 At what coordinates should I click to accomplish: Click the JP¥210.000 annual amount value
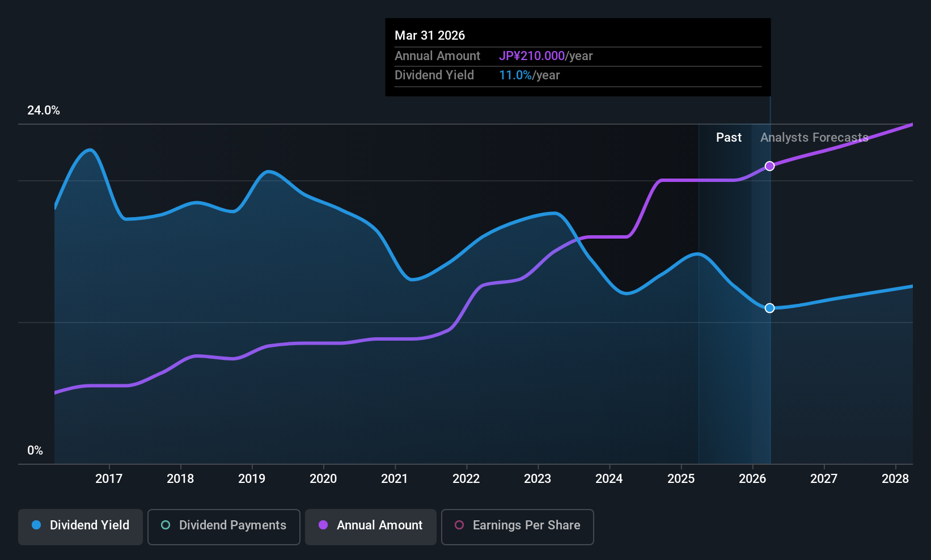point(532,56)
